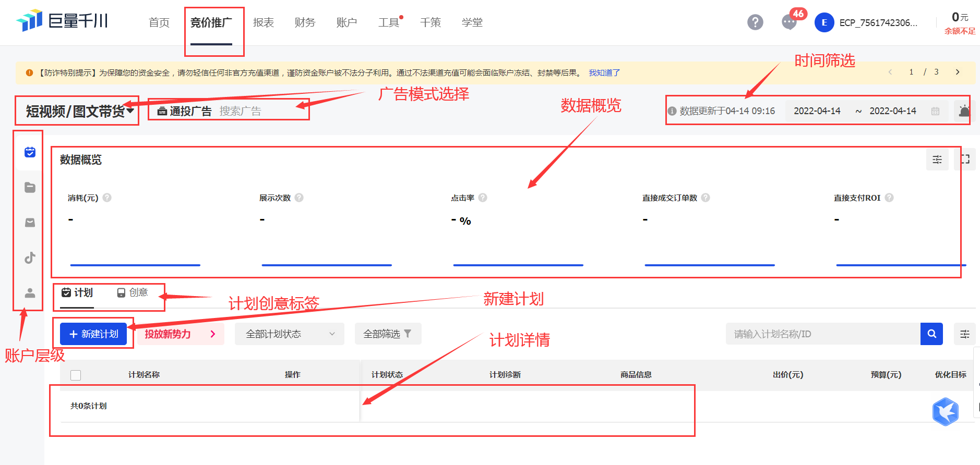The height and width of the screenshot is (465, 980).
Task: Click the 商品信息 column header
Action: tap(636, 375)
